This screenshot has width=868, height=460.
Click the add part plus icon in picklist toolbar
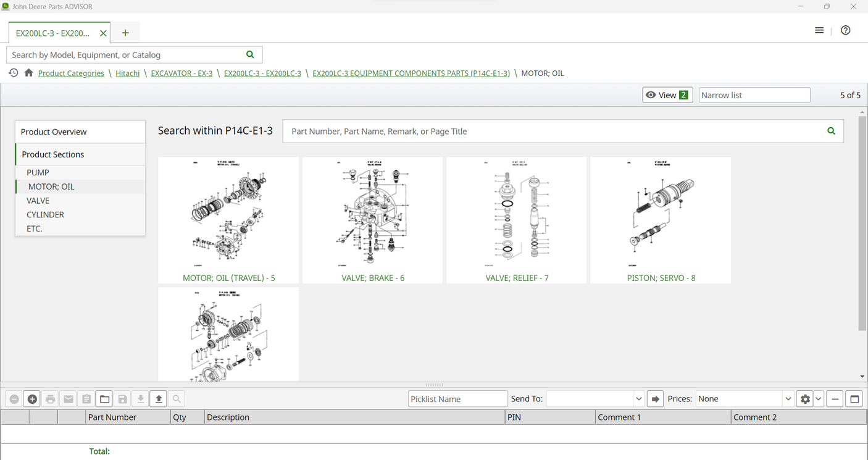[32, 399]
